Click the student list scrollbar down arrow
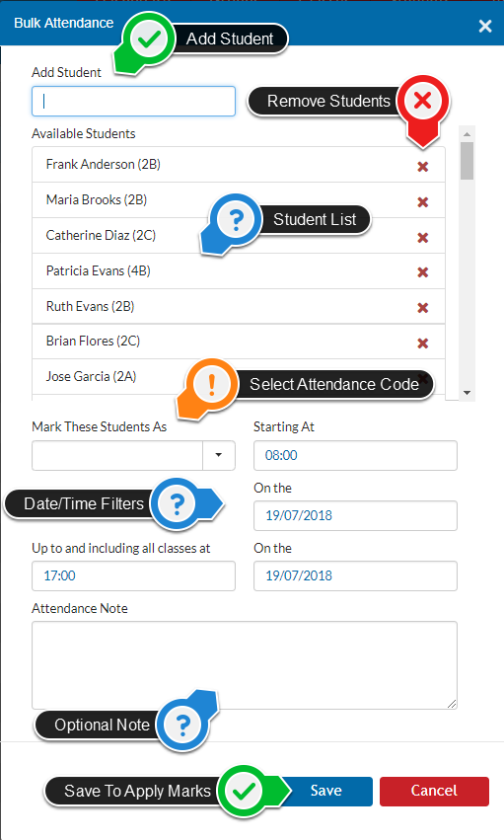Screen dimensions: 504x840 pos(468,393)
